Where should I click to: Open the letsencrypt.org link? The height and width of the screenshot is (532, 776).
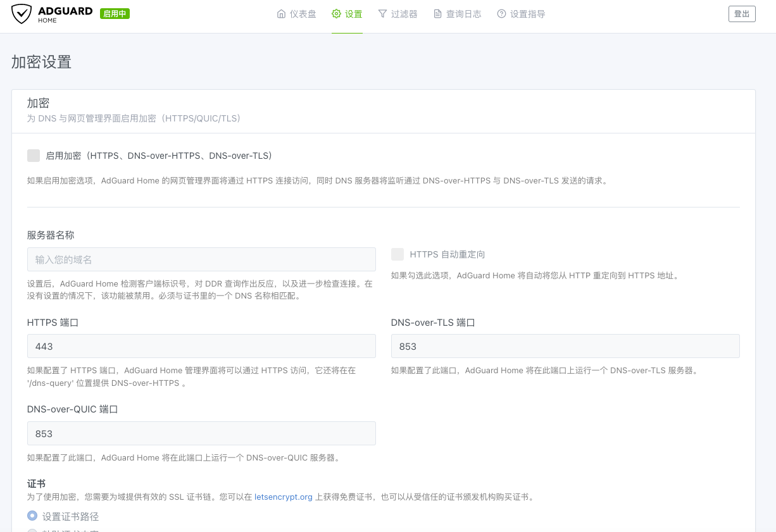[283, 497]
